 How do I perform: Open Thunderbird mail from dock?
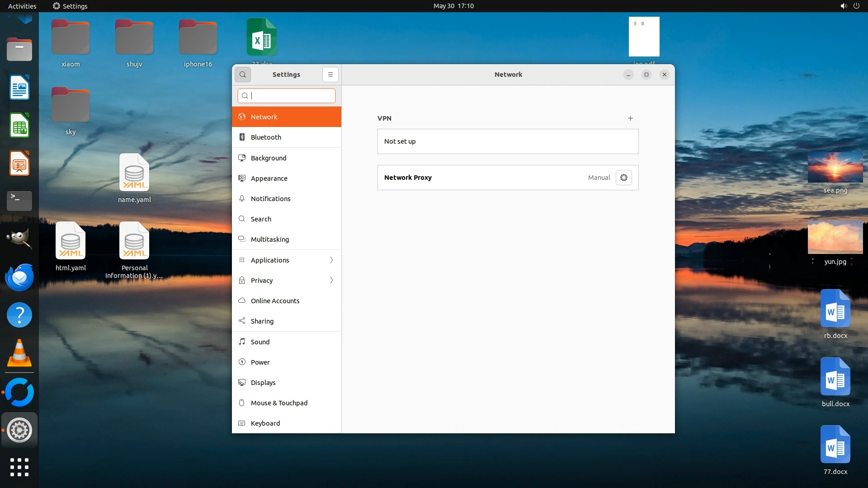[19, 277]
